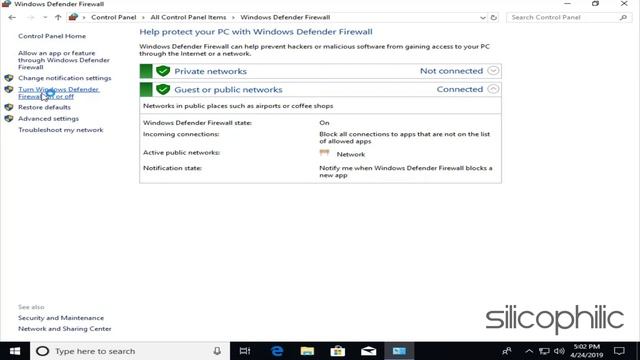This screenshot has width=640, height=360.
Task: Select Control Panel breadcrumb
Action: (x=113, y=18)
